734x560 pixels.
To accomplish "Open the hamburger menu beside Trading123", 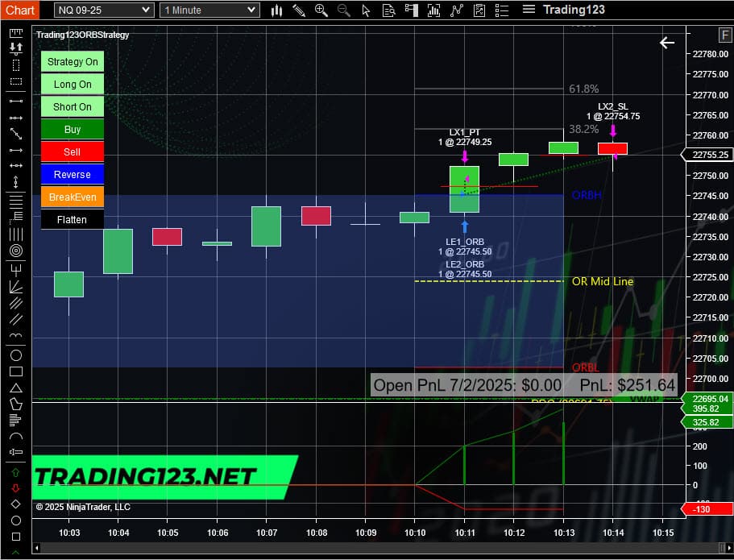I will click(x=529, y=10).
